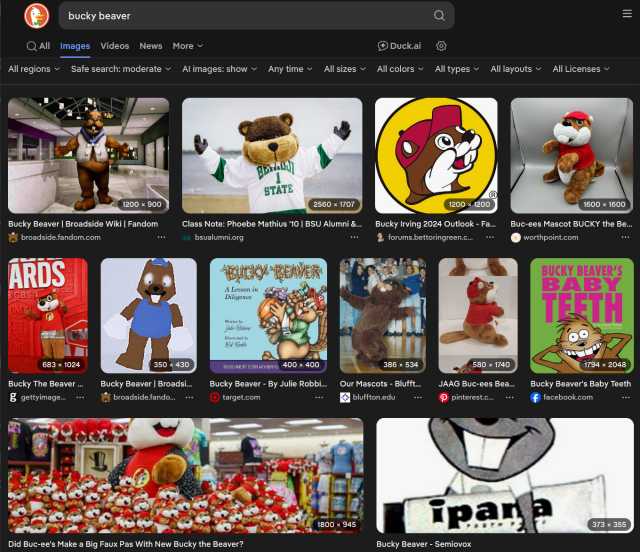
Task: Click the Getty Images favicon icon
Action: [x=13, y=397]
